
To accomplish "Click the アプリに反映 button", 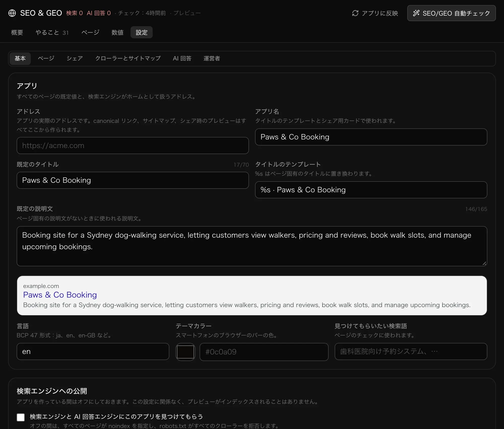I will click(375, 13).
